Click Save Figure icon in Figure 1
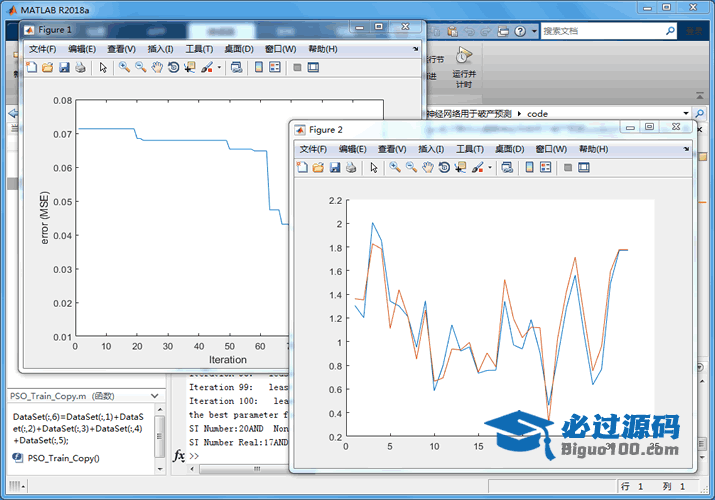715x500 pixels. (63, 68)
